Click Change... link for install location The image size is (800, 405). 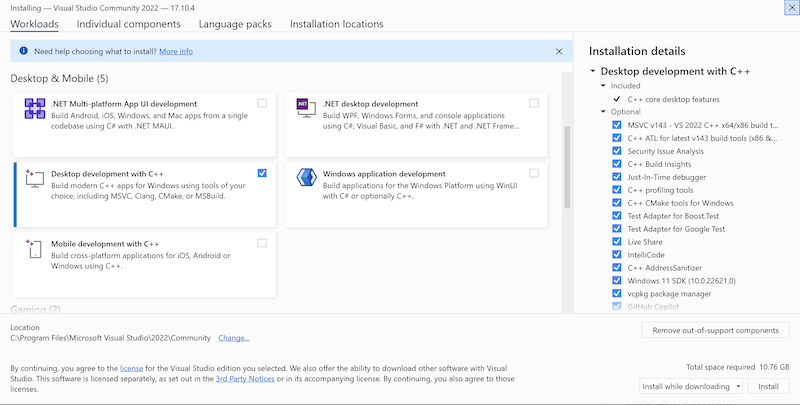point(234,338)
